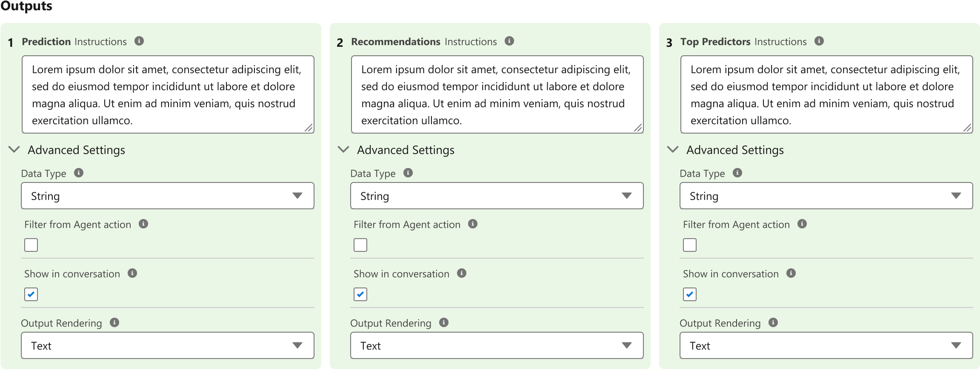Image resolution: width=980 pixels, height=370 pixels.
Task: Click info icon beside Recommendations Instructions
Action: [509, 41]
